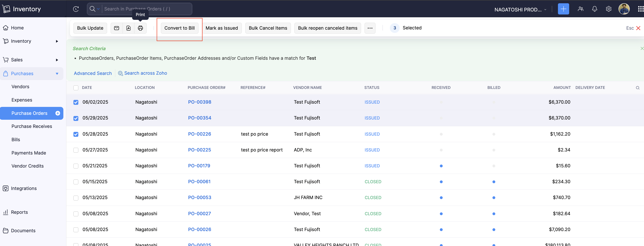Open Payments Made in sidebar
Viewport: 644px width, 246px height.
29,153
